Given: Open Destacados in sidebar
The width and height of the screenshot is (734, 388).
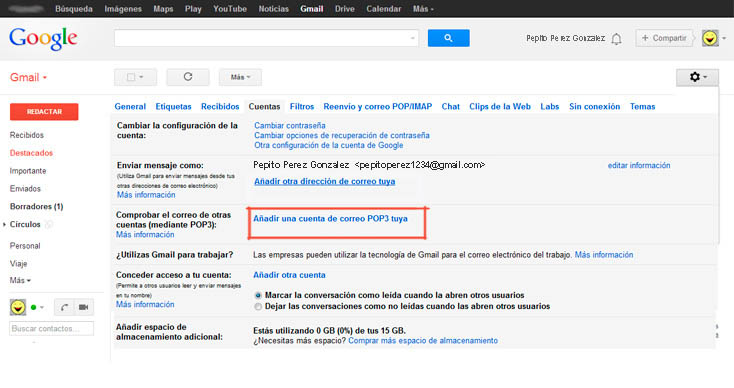Looking at the screenshot, I should [31, 153].
